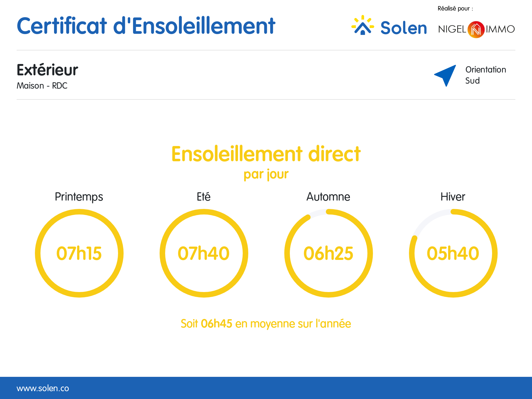Click the Solen sun-house logo icon

pos(362,25)
